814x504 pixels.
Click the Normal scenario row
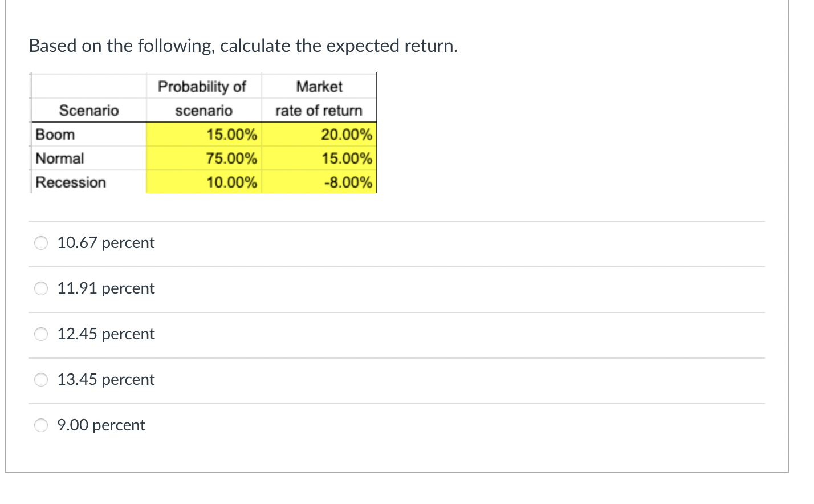[x=59, y=158]
